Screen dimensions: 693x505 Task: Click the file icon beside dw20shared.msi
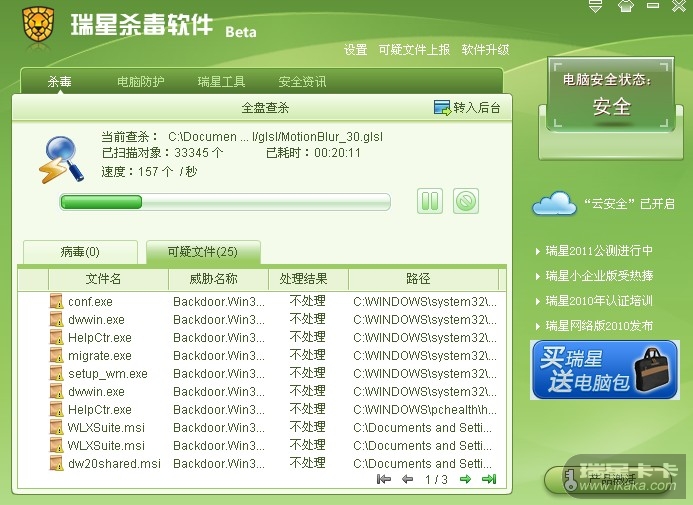tap(56, 463)
